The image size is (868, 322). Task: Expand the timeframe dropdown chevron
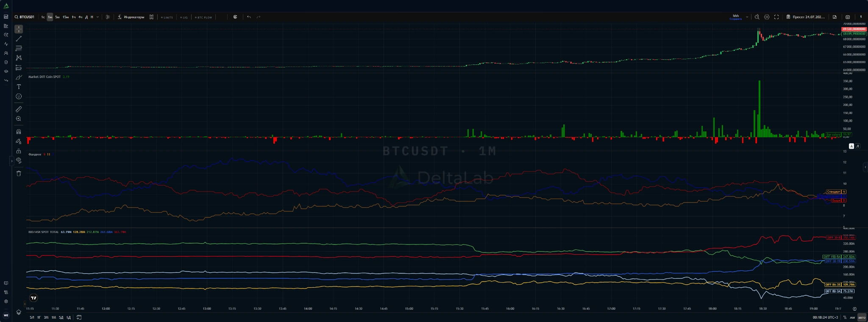[x=98, y=17]
